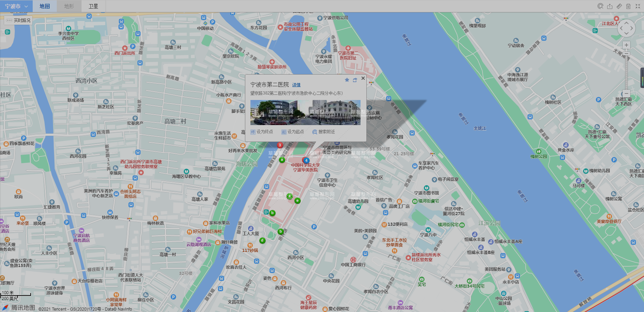Click the 132便利店 store label
Image resolution: width=644 pixels, height=312 pixels.
click(x=398, y=224)
